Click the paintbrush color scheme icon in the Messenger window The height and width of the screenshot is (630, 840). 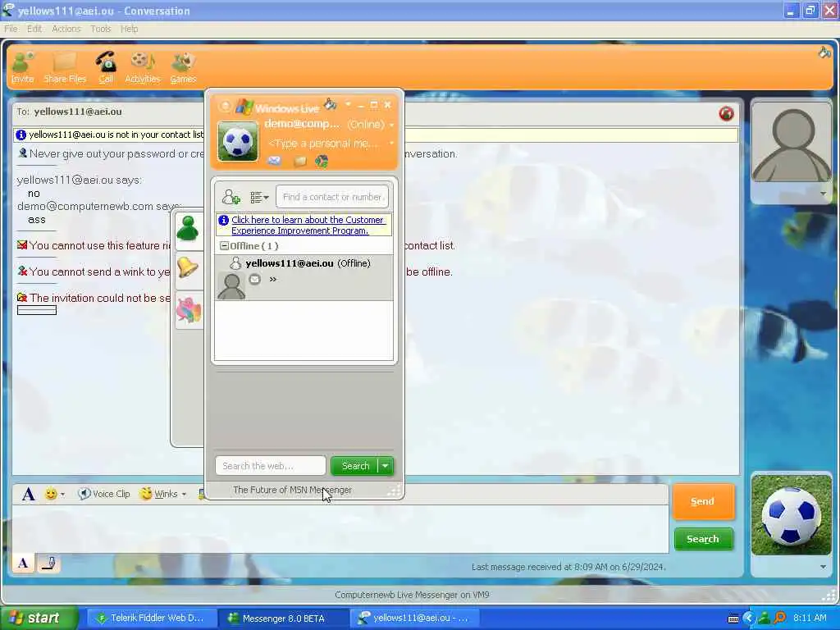331,104
